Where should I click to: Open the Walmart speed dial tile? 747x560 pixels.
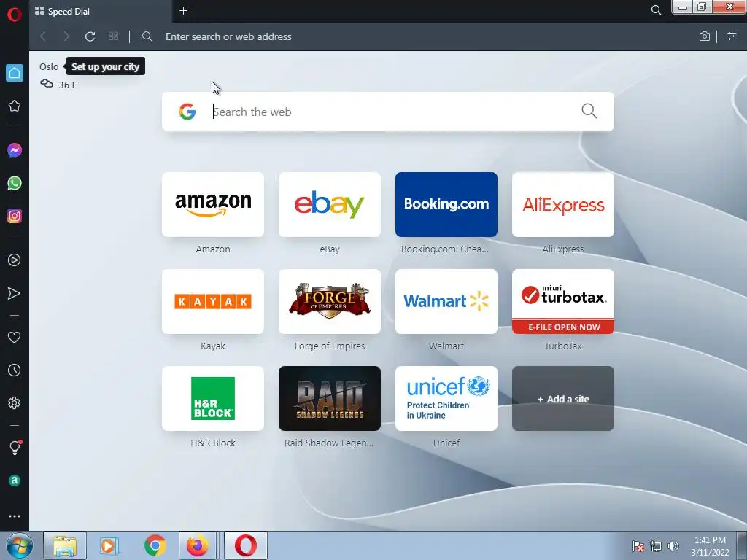(x=446, y=301)
